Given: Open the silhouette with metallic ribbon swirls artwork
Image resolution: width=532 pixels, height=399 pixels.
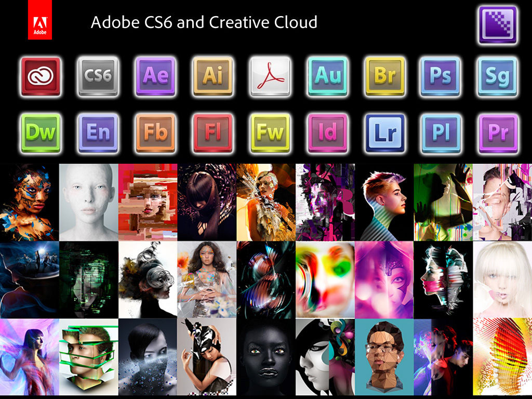Looking at the screenshot, I should click(148, 280).
